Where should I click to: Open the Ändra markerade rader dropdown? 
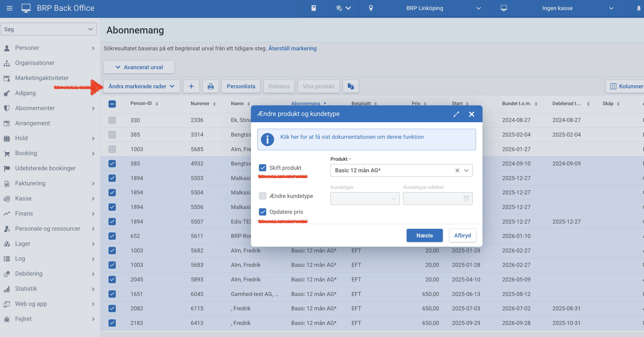[142, 87]
